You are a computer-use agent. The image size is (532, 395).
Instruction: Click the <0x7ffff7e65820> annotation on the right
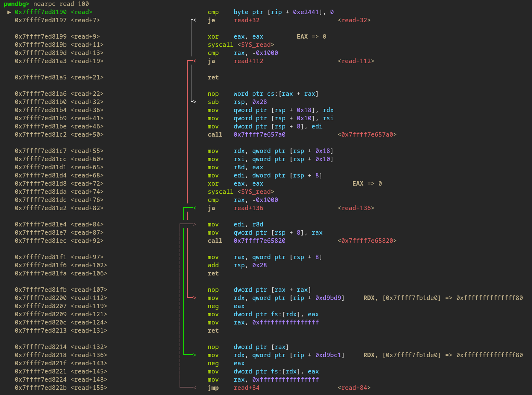(x=367, y=241)
